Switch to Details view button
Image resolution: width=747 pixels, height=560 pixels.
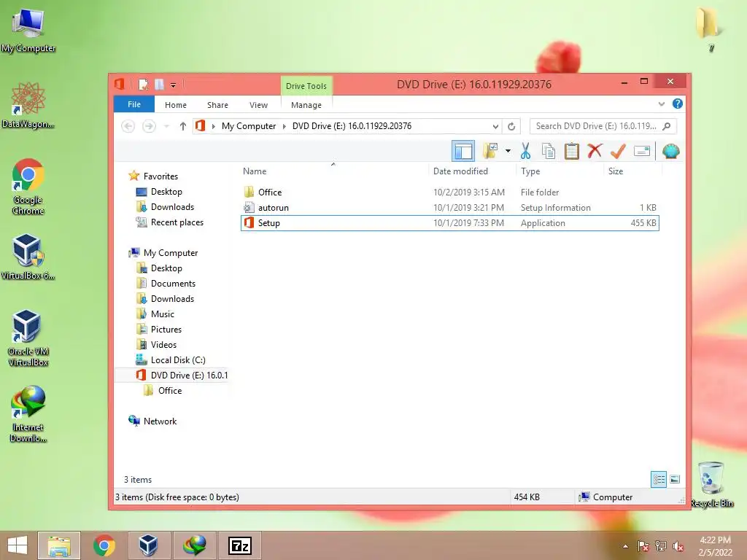click(x=659, y=480)
